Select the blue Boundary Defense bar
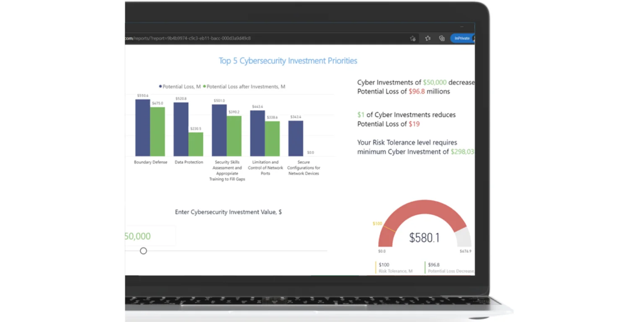Image resolution: width=644 pixels, height=322 pixels. point(143,128)
